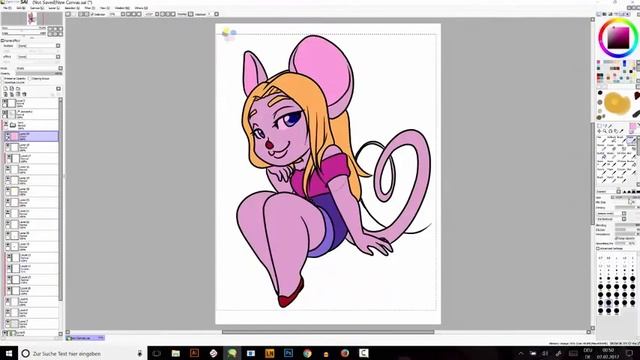Adjust the layer Opacity slider
The image size is (640, 360).
pos(39,73)
